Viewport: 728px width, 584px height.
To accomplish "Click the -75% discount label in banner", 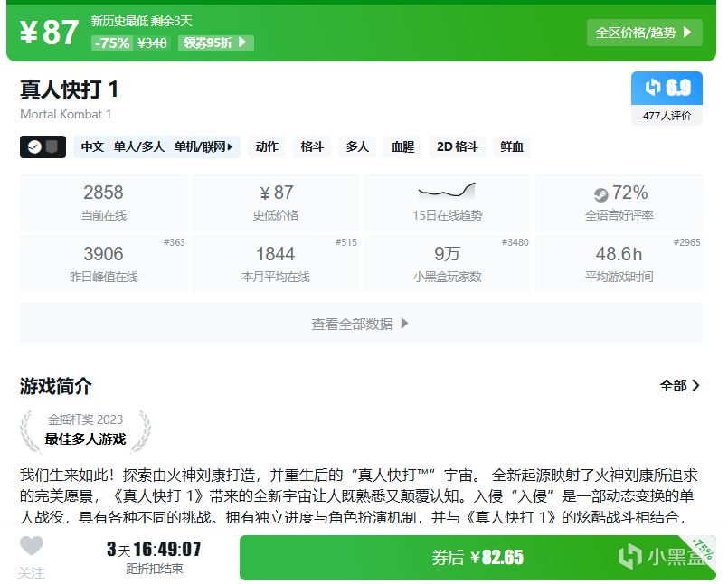I will point(112,42).
